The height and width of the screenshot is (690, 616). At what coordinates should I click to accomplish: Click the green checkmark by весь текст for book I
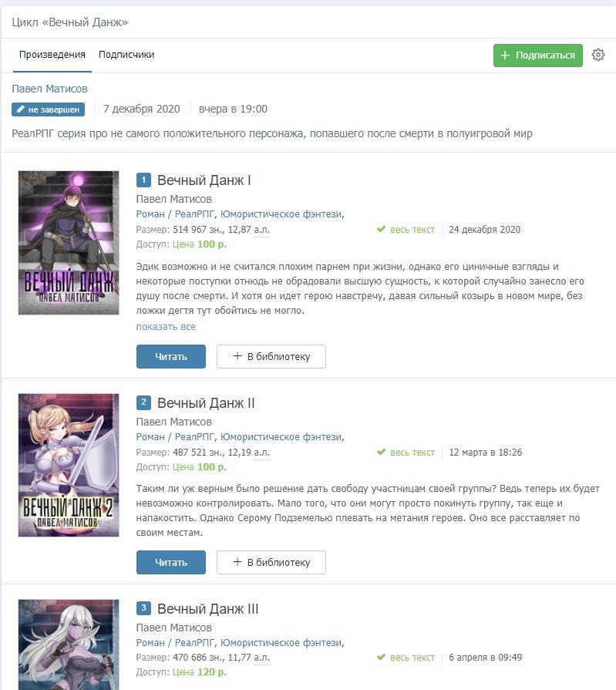click(x=381, y=229)
